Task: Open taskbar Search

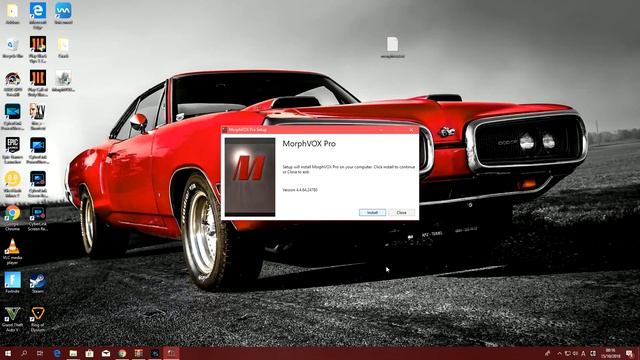Action: click(24, 353)
